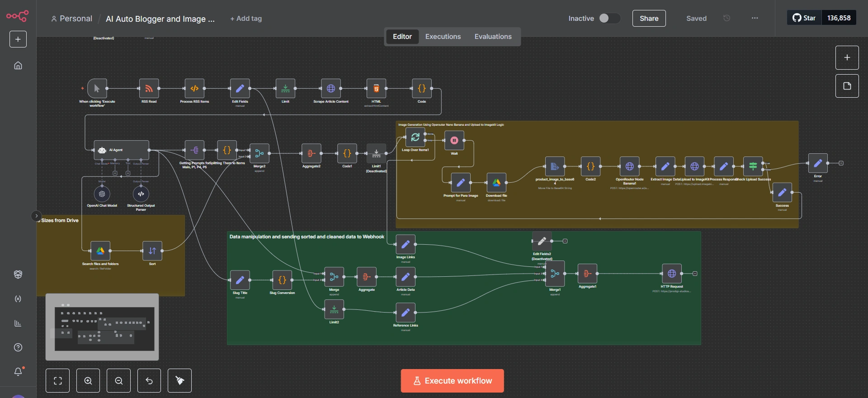Select the Reference Links node
The width and height of the screenshot is (868, 398).
(406, 313)
